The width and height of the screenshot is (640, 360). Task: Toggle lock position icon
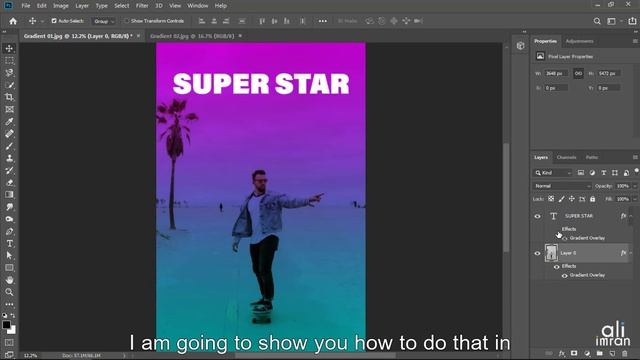point(571,199)
